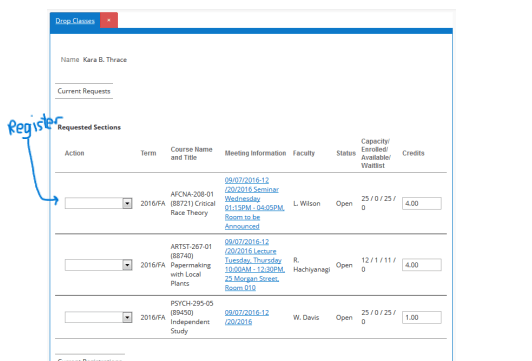Click faculty name R. Hachiyanagi
The height and width of the screenshot is (361, 532).
[x=311, y=265]
